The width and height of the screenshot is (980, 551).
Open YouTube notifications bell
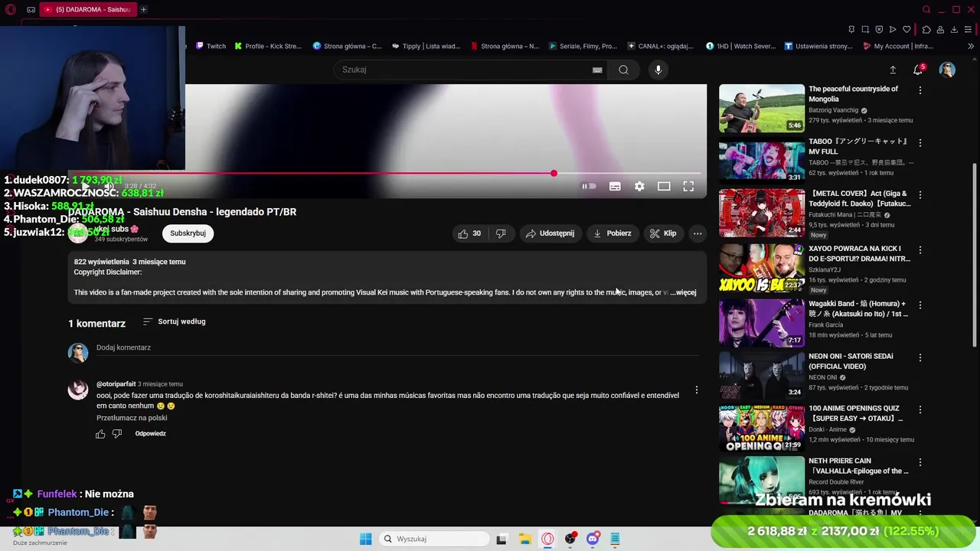click(918, 70)
